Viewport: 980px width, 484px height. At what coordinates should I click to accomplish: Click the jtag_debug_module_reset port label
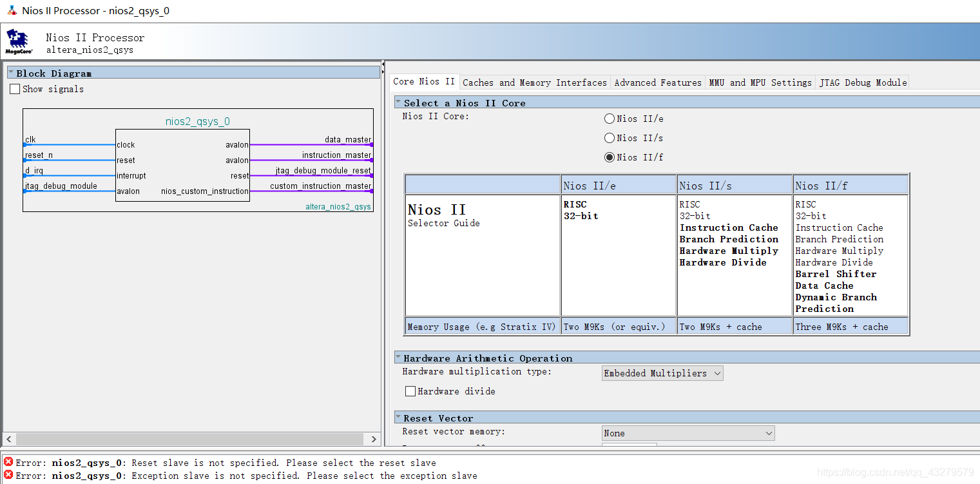(323, 170)
